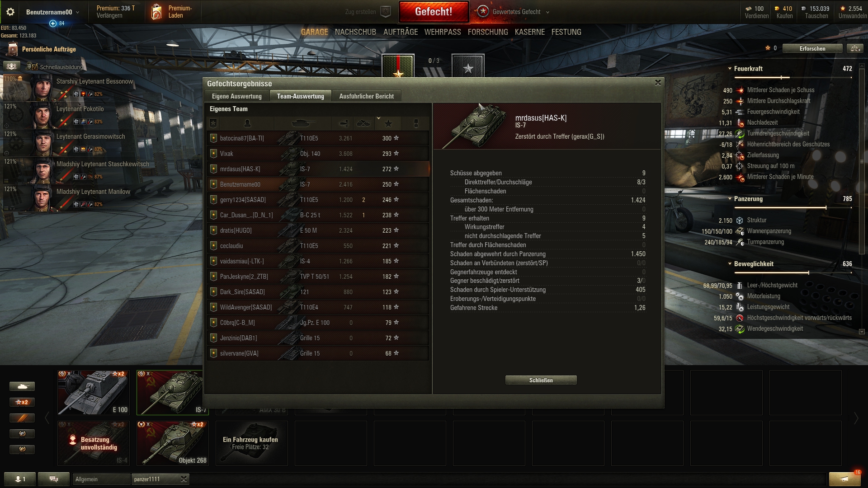Sort team results by experience star column
This screenshot has width=868, height=488.
[388, 123]
